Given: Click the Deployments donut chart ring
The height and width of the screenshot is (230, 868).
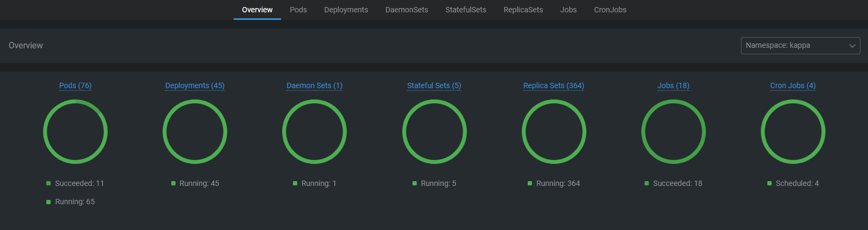Looking at the screenshot, I should [195, 102].
